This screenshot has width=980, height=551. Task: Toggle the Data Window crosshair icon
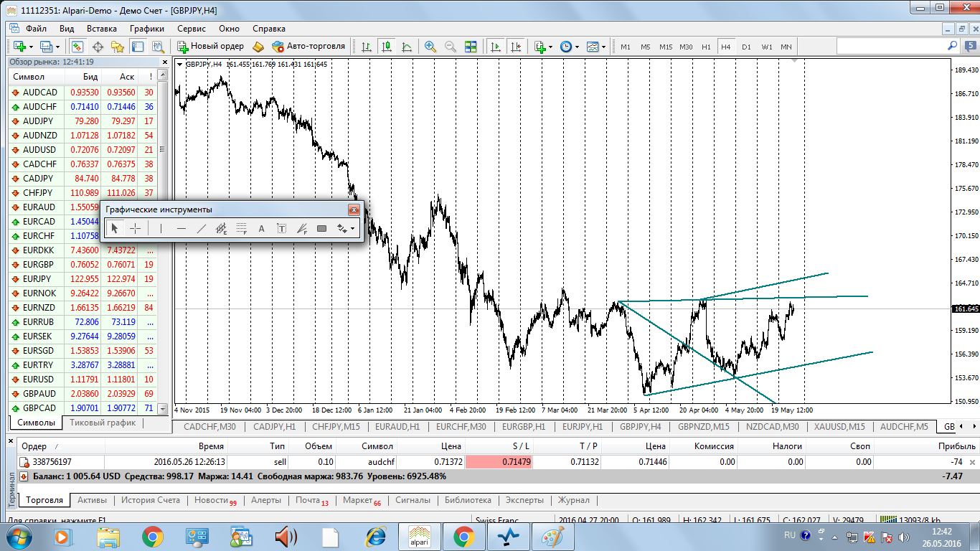(x=98, y=47)
